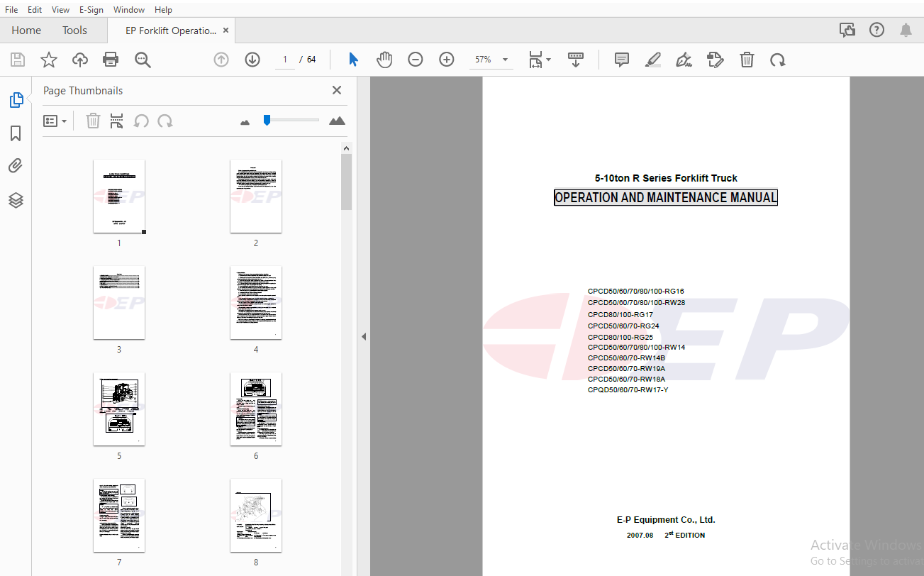Screen dimensions: 924x576
Task: Enlarge thumbnail size with large mountain icon
Action: (x=338, y=121)
